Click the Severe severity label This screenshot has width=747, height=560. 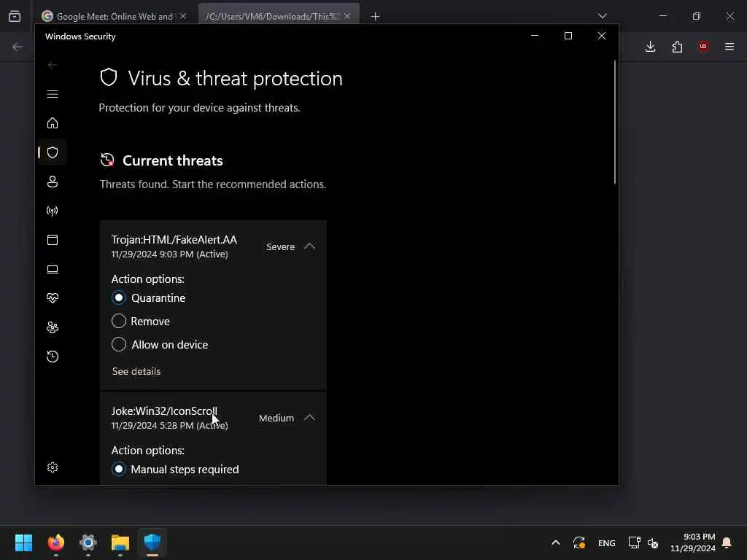pyautogui.click(x=280, y=246)
